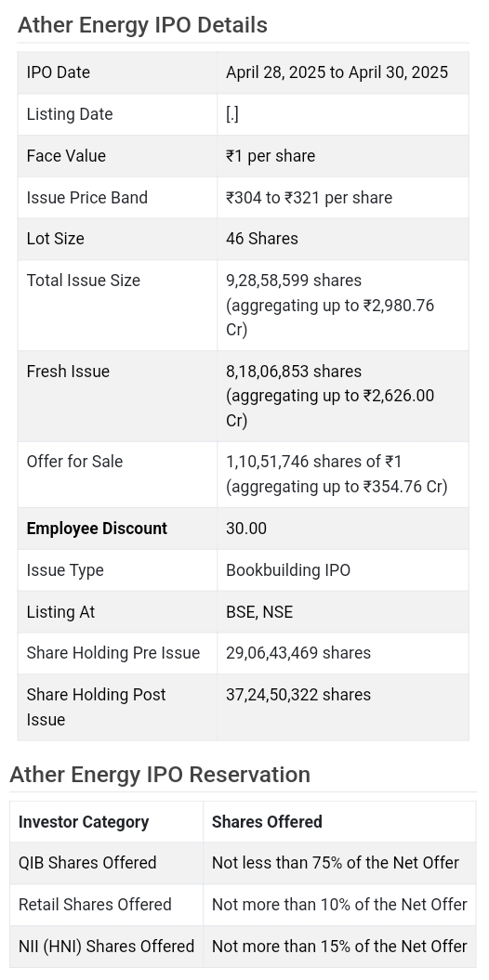Select the IPO Date row label
489x980 pixels.
59,72
